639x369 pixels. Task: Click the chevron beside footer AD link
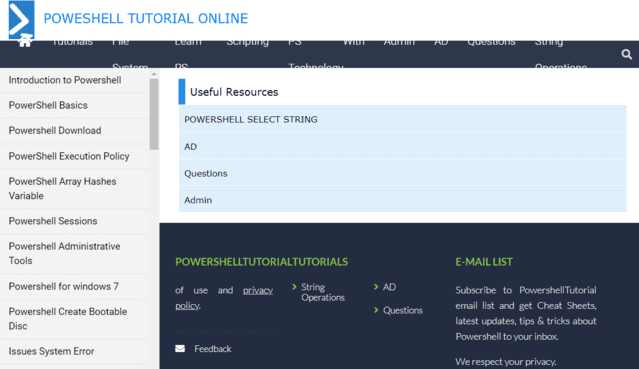376,287
